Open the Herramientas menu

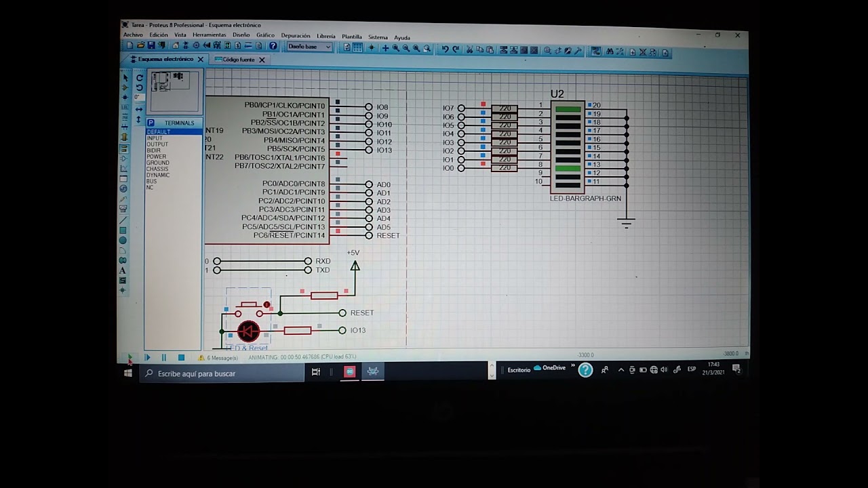point(210,35)
